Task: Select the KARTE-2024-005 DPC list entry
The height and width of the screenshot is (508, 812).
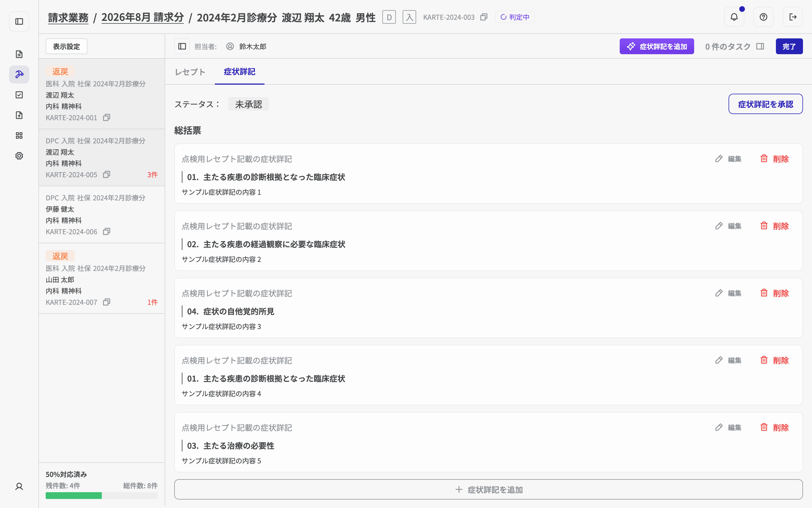Action: (102, 157)
